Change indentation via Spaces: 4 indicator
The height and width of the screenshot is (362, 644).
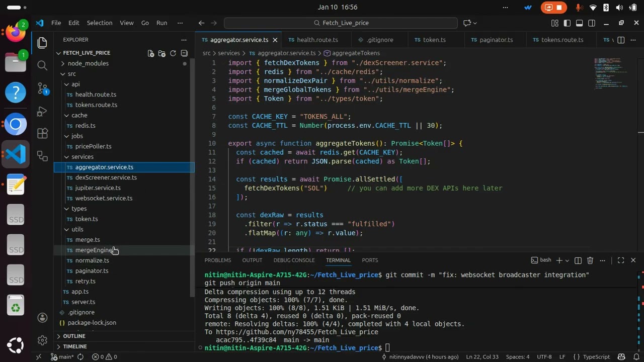coord(518,356)
